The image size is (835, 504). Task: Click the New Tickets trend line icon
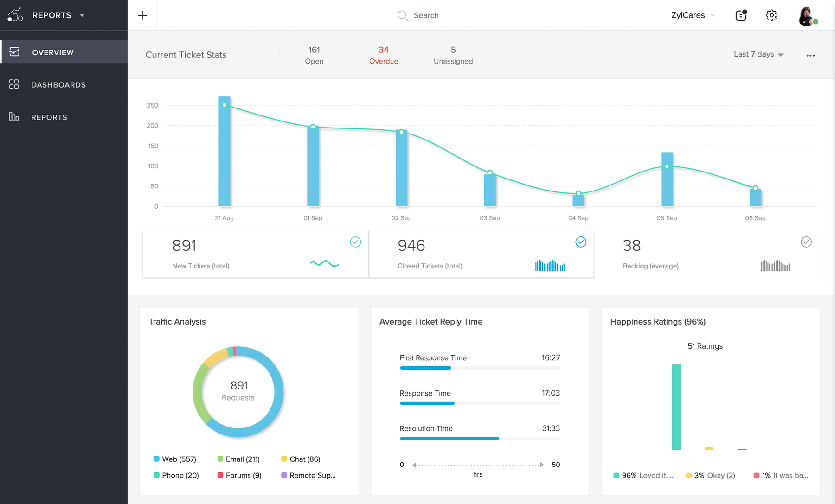(x=324, y=263)
